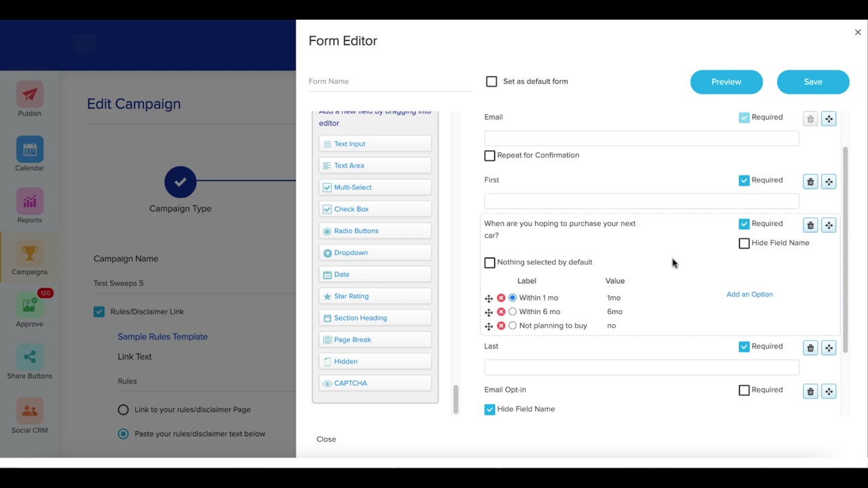
Task: Select Link to your rules/disclaimer Page radio
Action: pyautogui.click(x=123, y=409)
